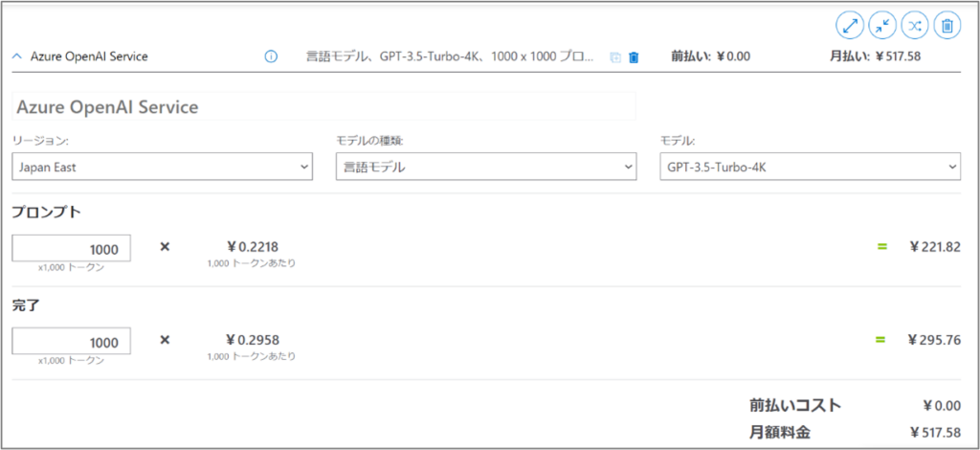Screen dimensions: 980x450
Task: Click the プロンプト token count input field
Action: tap(72, 249)
